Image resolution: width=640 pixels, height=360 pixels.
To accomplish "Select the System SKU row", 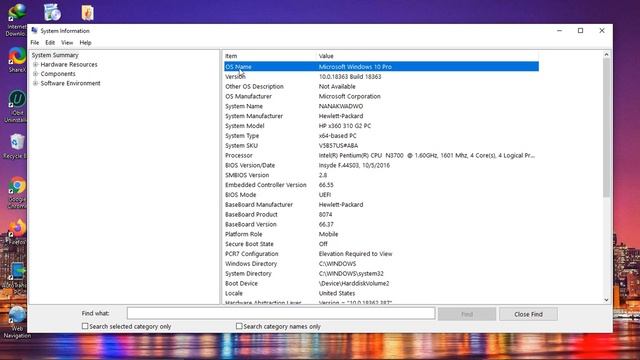I will click(381, 145).
